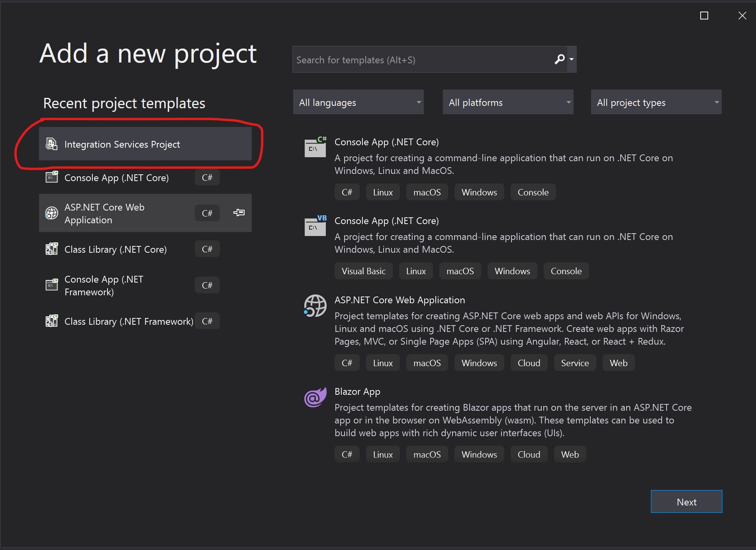Click Windows tag under C# Console App
Screen dimensions: 756x550
click(479, 192)
